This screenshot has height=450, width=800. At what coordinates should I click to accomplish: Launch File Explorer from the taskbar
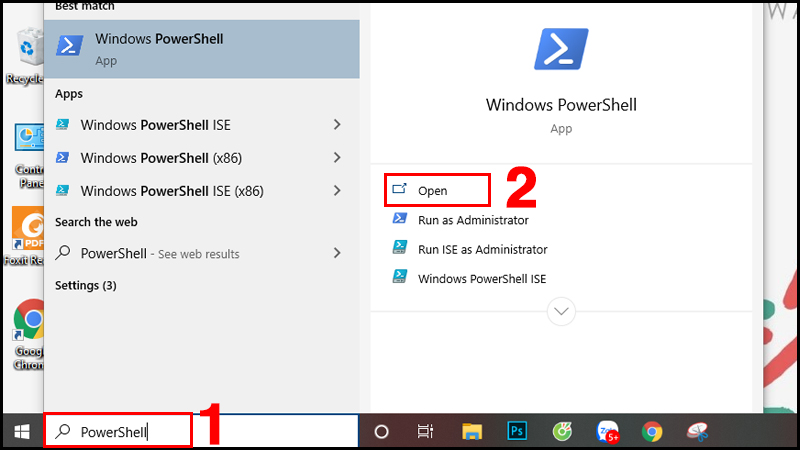point(472,432)
